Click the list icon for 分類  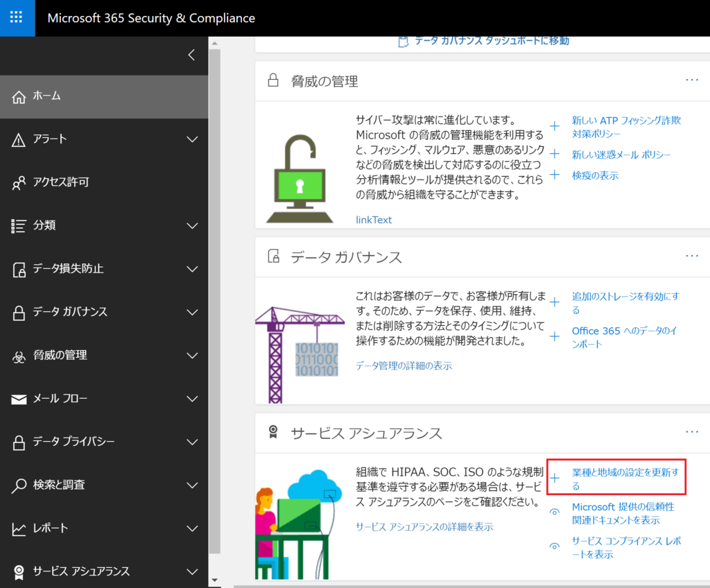point(19,225)
